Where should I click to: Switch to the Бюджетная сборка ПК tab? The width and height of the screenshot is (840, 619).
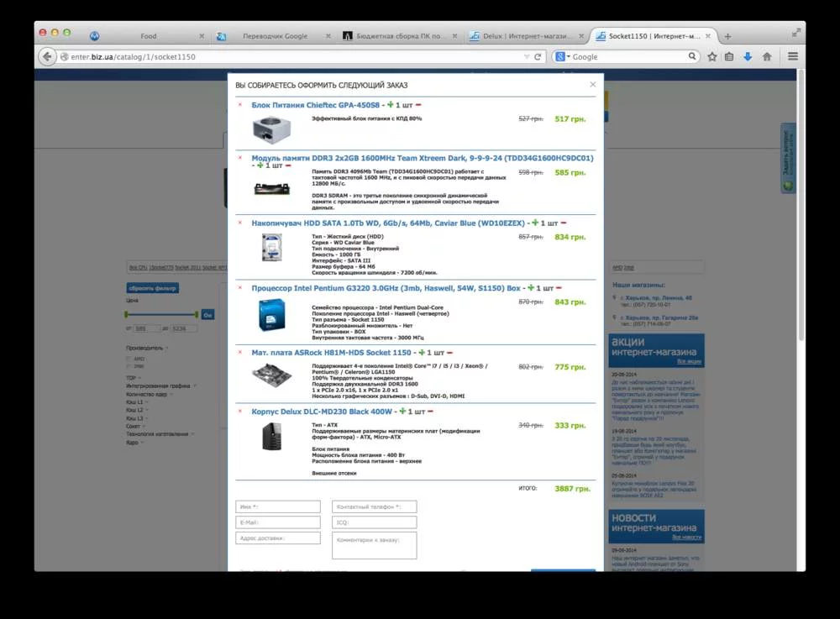coord(399,36)
